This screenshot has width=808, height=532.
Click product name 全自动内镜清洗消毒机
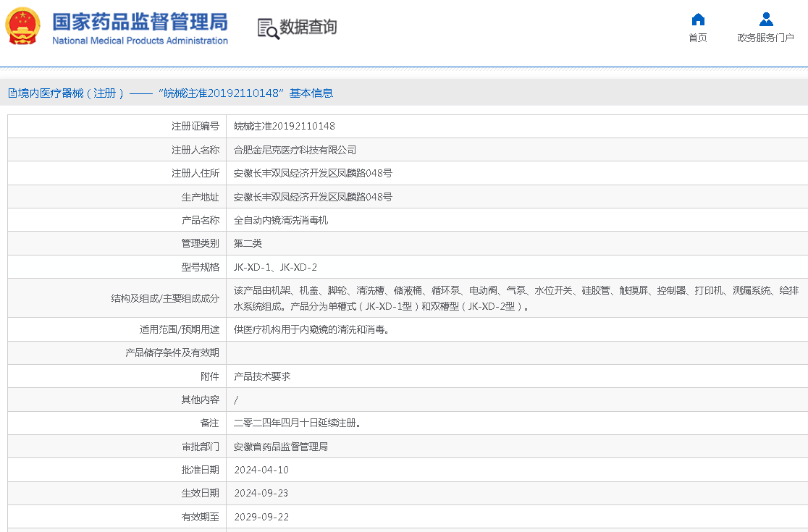(281, 220)
